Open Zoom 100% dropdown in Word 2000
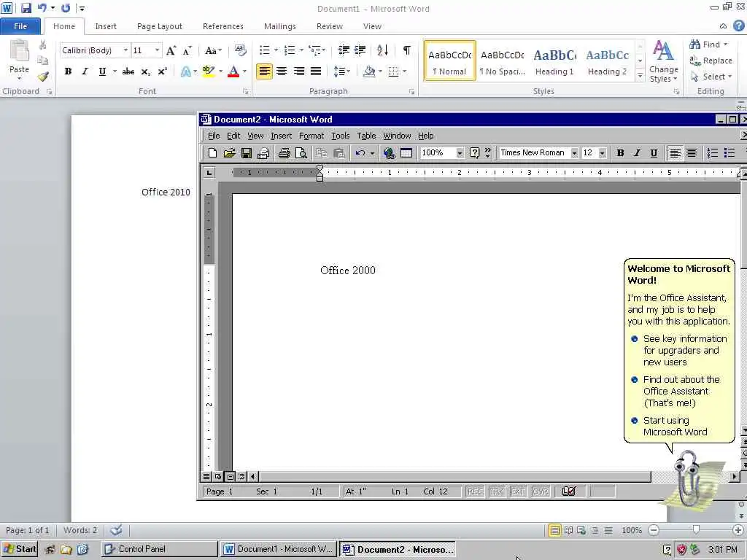The width and height of the screenshot is (747, 560). click(x=460, y=153)
